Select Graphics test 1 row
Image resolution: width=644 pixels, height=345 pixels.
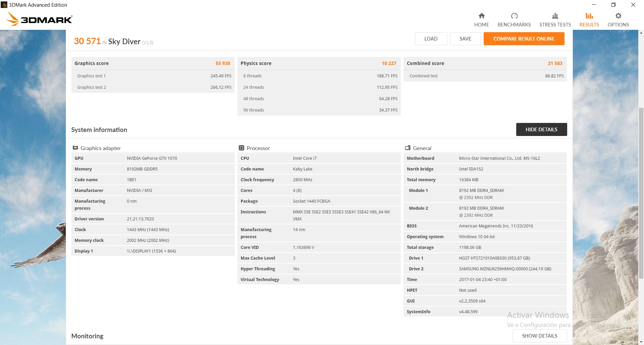[x=153, y=76]
